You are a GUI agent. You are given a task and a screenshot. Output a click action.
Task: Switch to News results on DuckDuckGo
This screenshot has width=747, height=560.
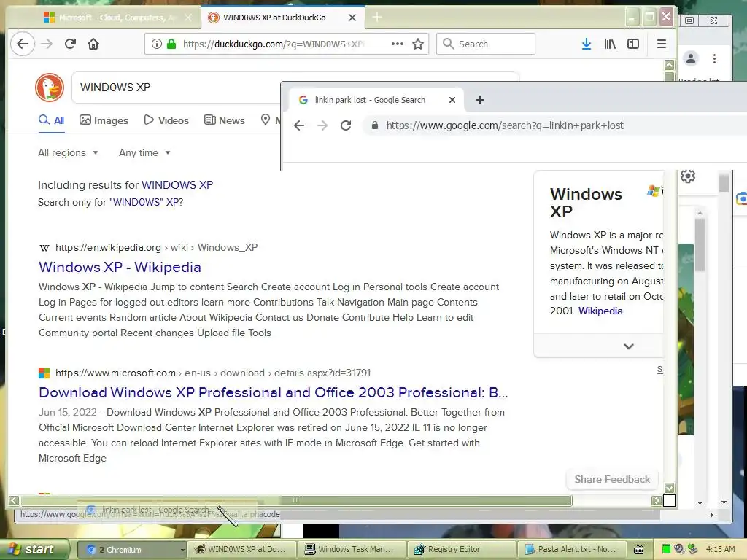(x=225, y=120)
